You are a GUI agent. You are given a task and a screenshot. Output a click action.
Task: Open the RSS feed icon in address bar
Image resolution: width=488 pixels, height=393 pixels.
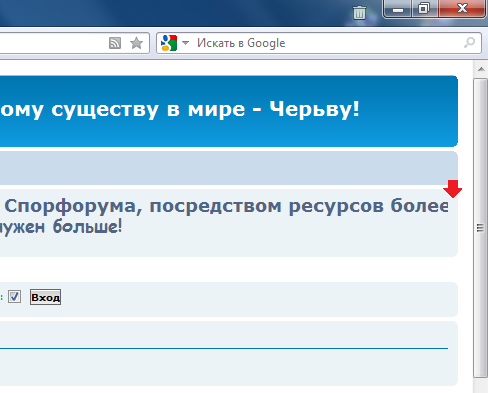115,43
